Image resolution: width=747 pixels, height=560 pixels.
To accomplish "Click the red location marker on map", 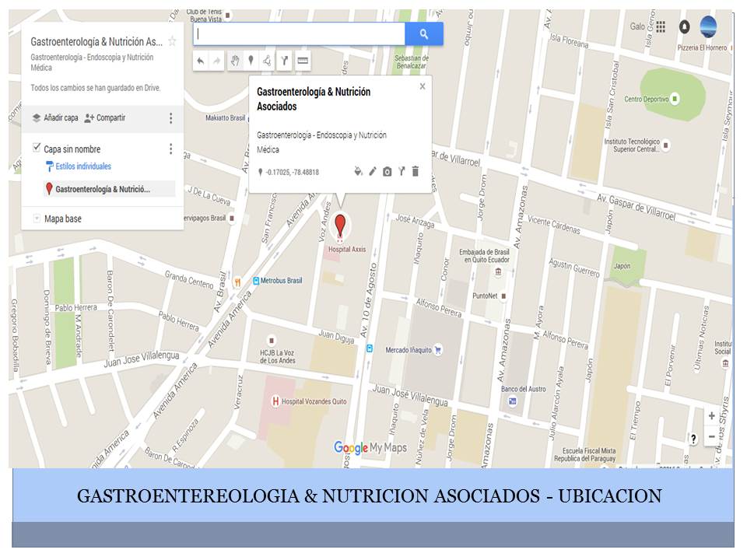I will click(340, 226).
